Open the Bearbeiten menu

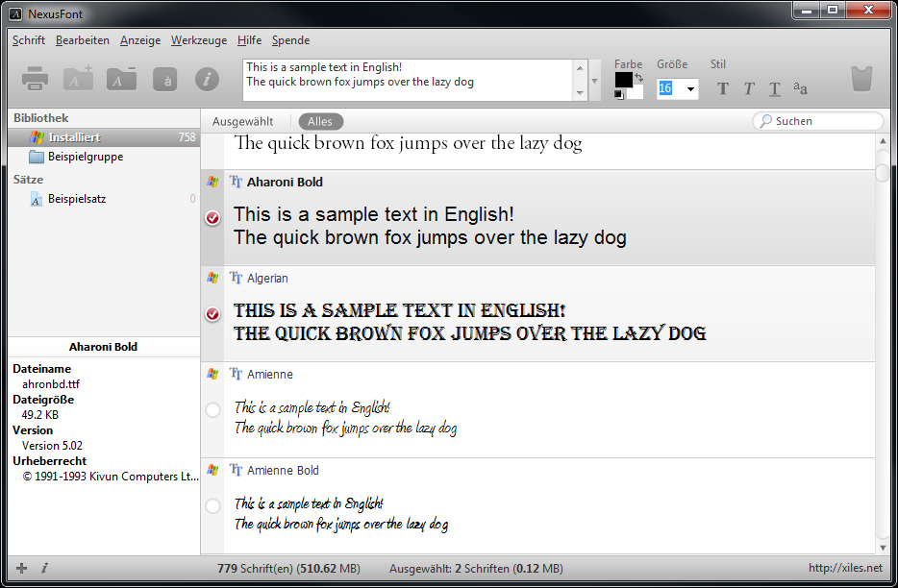coord(83,40)
